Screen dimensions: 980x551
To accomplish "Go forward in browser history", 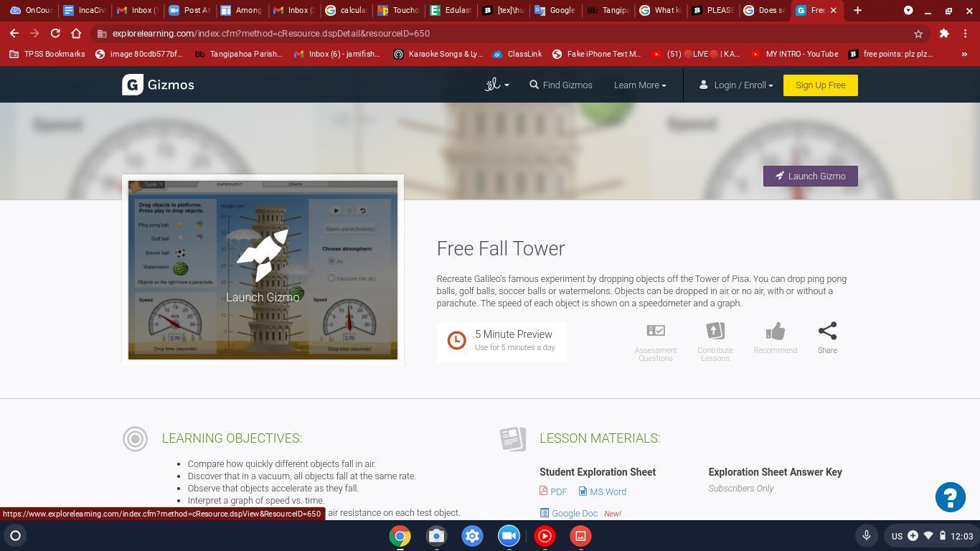I will pos(34,33).
